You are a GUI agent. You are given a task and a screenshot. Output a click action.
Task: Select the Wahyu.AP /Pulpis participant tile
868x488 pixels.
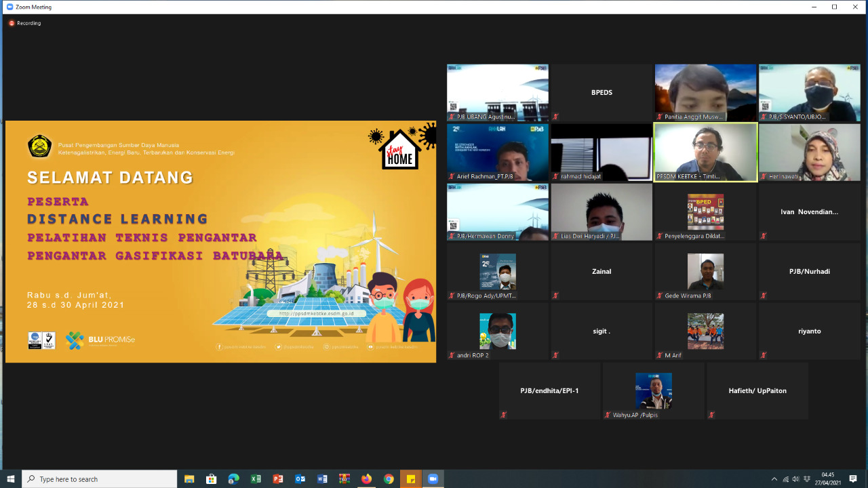tap(654, 391)
